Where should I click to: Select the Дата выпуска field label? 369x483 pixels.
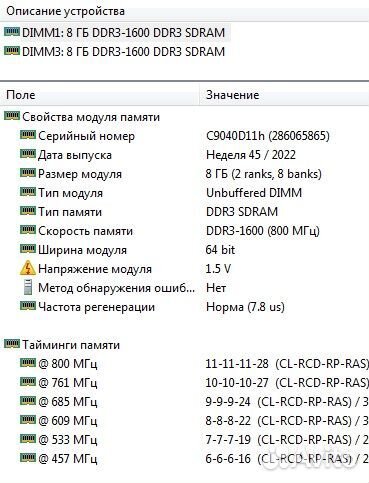[x=75, y=155]
